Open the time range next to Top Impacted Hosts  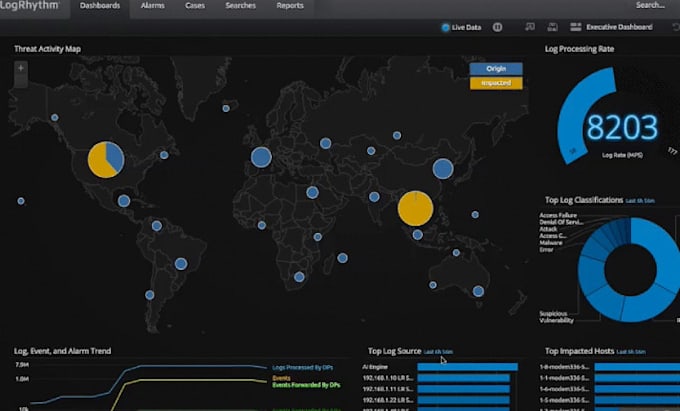(631, 352)
